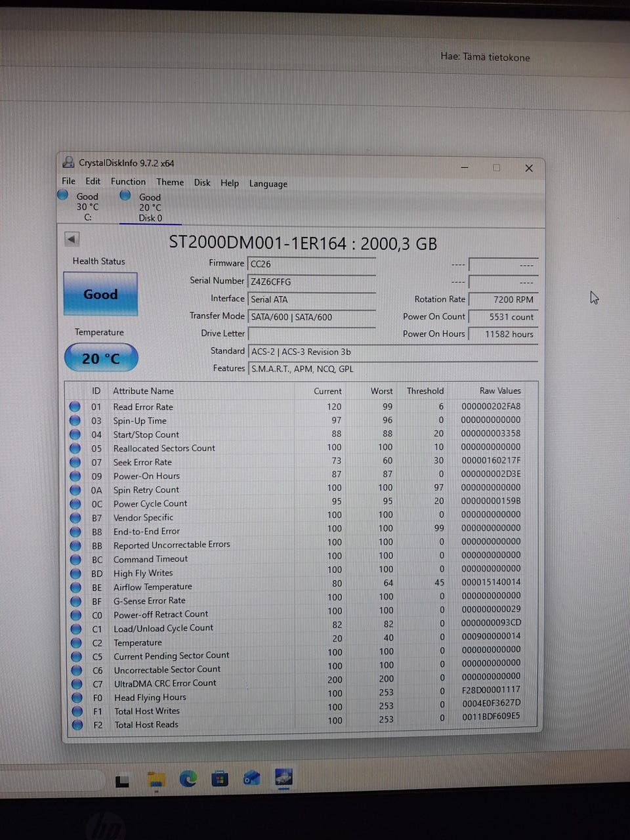Click the previous disk arrow button
Viewport: 630px width, 840px height.
point(72,240)
